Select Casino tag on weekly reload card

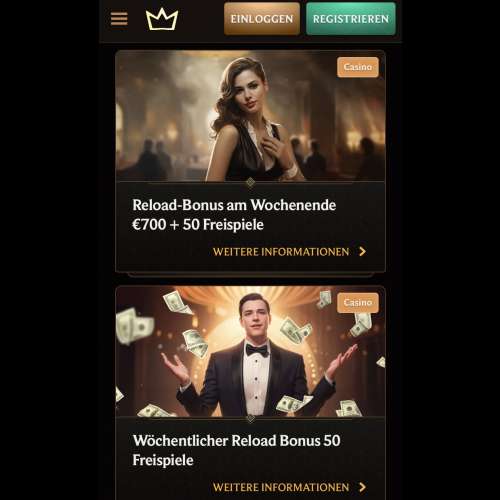pos(358,303)
